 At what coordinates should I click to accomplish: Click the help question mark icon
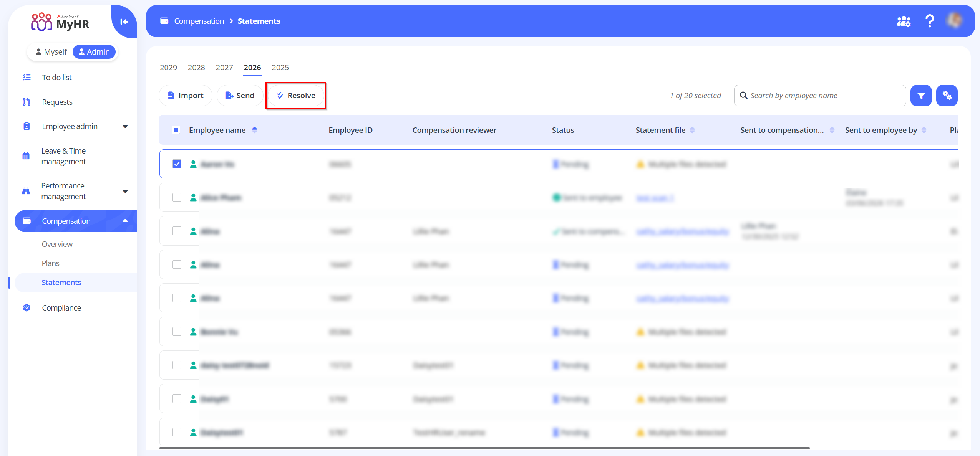click(929, 21)
